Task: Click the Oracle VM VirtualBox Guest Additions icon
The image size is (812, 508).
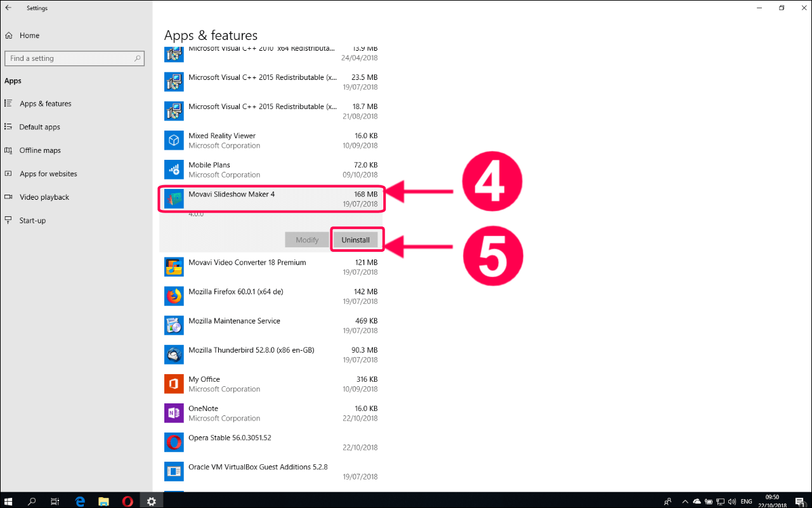Action: 174,471
